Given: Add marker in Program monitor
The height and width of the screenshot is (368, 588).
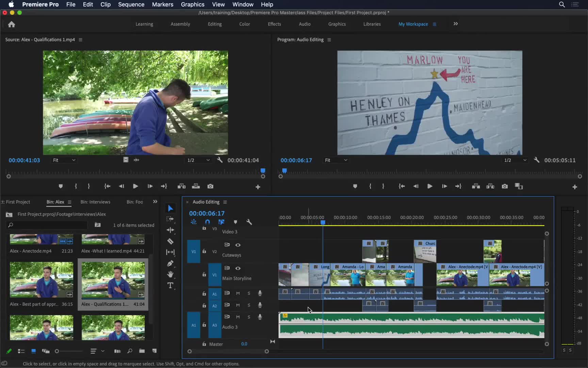Looking at the screenshot, I should [x=355, y=186].
